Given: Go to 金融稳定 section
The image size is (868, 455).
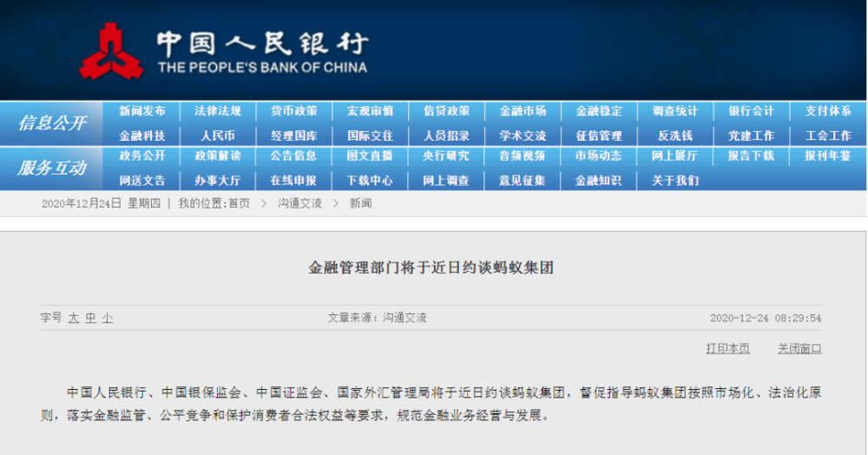Looking at the screenshot, I should (599, 111).
